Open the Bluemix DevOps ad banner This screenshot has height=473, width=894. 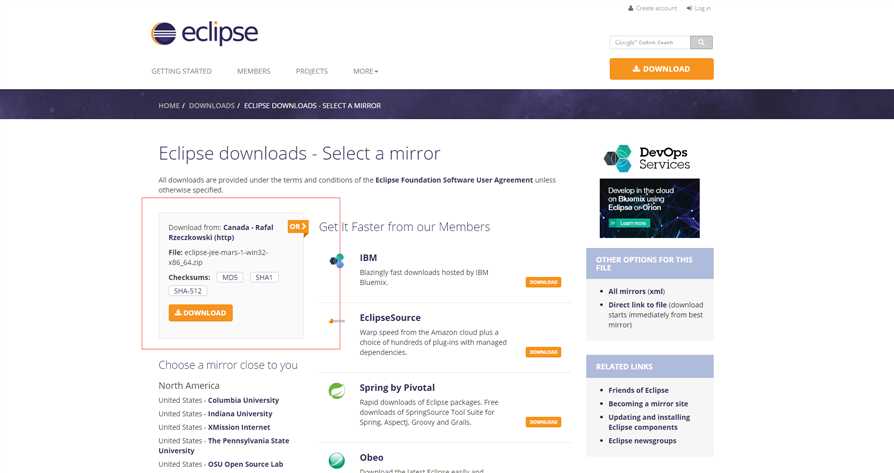[x=649, y=208]
